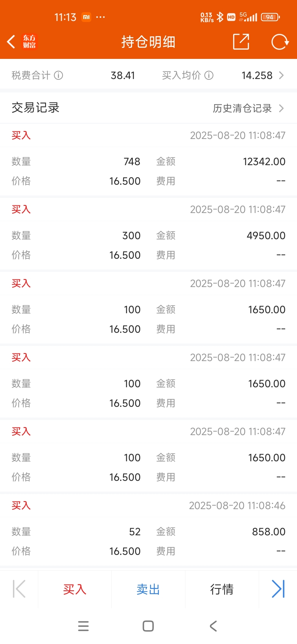Image resolution: width=297 pixels, height=644 pixels.
Task: Show info for 买入均价
Action: coord(209,75)
